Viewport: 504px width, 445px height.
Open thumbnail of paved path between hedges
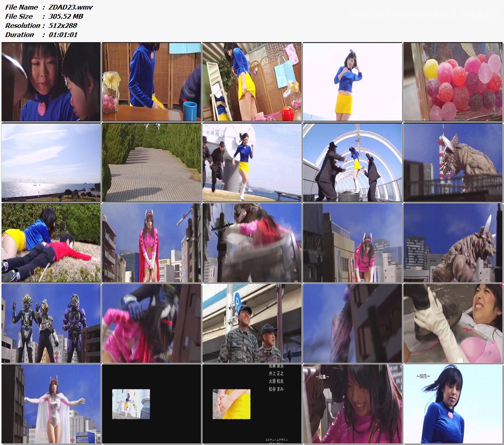pos(152,162)
